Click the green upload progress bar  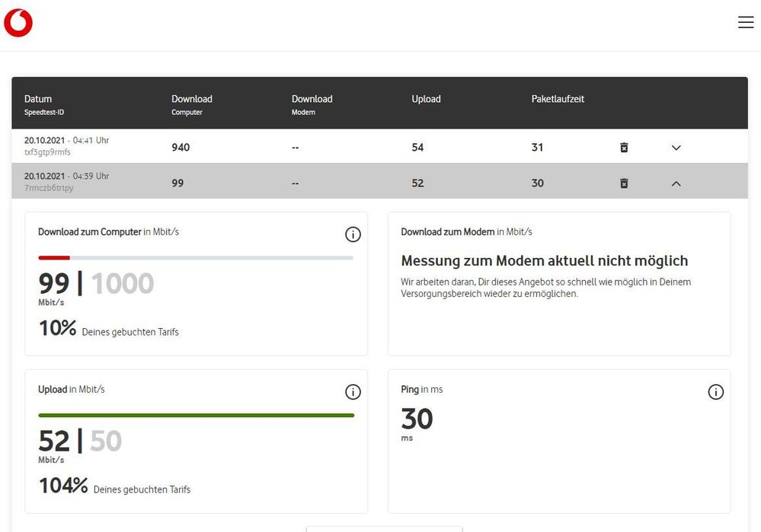pos(196,416)
